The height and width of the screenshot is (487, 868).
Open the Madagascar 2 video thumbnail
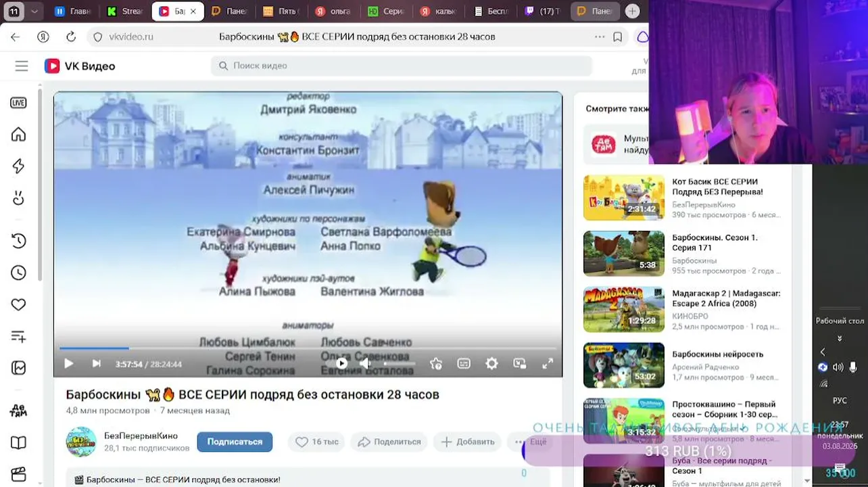(624, 309)
